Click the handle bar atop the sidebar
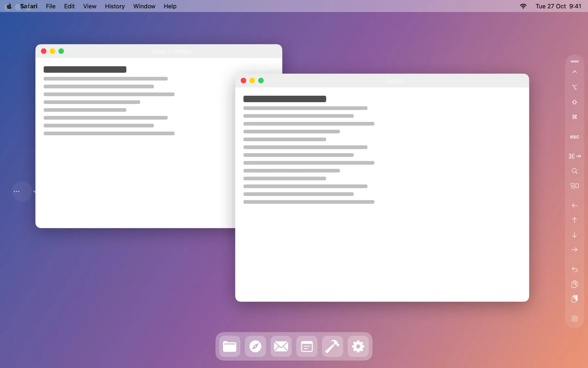This screenshot has height=368, width=588. tap(575, 61)
